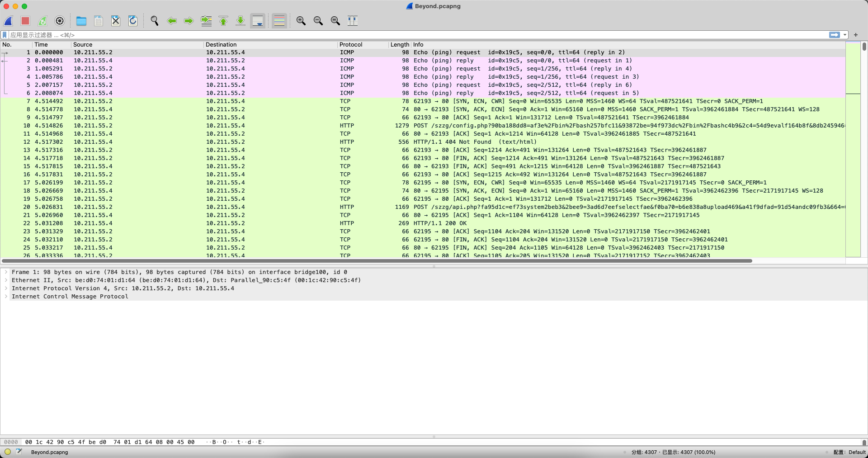Expand the Frame 1 details tree
The height and width of the screenshot is (458, 868).
click(6, 272)
